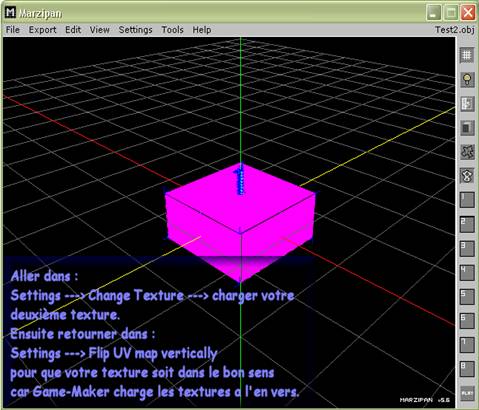The image size is (479, 410).
Task: Click the texture view sidebar icon
Action: pos(467,104)
